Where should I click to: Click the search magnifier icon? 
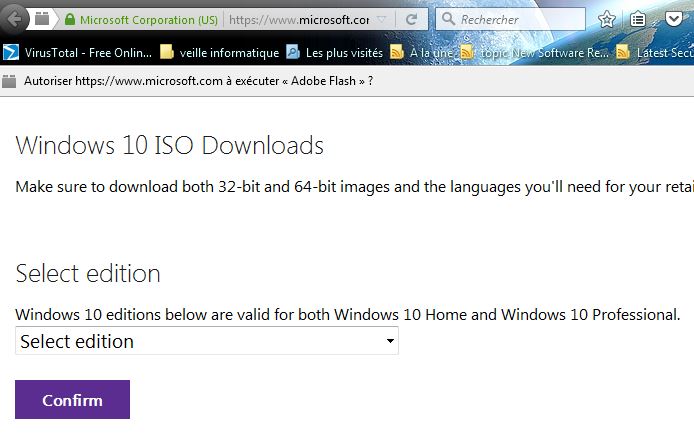pyautogui.click(x=448, y=19)
